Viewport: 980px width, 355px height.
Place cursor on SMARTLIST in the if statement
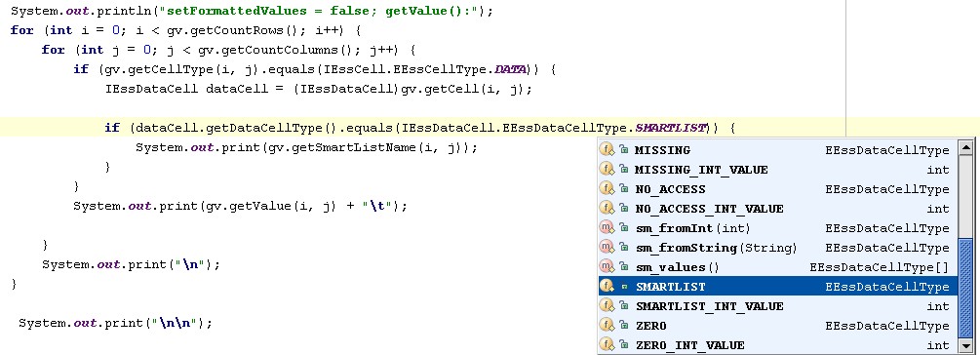tap(671, 128)
